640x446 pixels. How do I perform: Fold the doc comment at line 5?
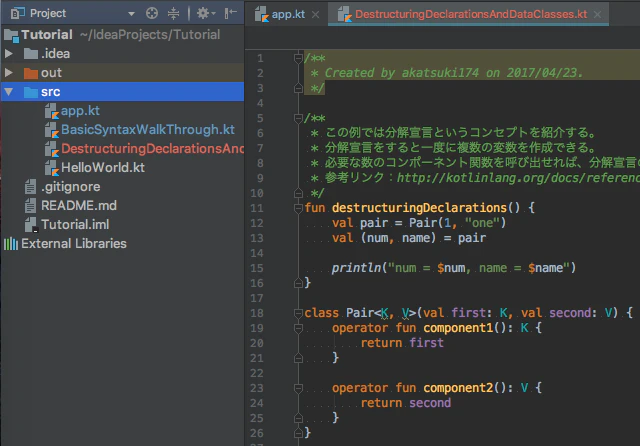coord(298,118)
